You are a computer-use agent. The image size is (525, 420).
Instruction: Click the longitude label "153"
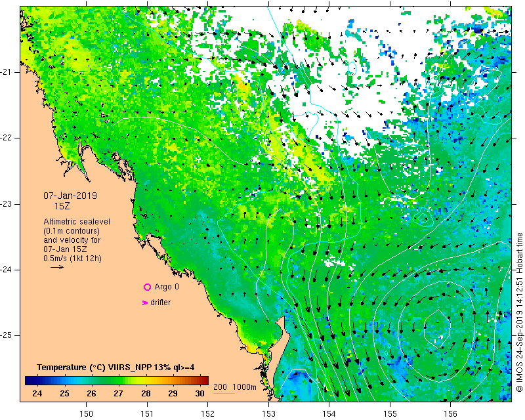pyautogui.click(x=268, y=414)
